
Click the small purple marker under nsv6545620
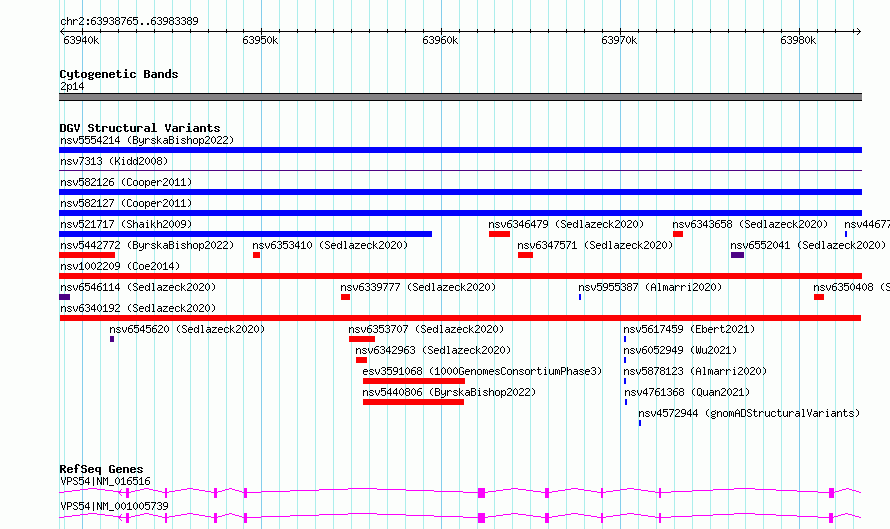click(112, 339)
